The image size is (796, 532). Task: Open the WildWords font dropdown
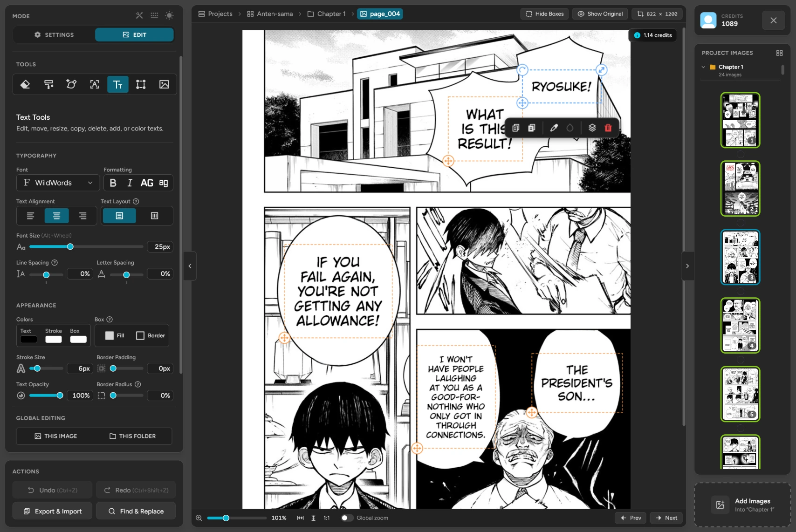[x=58, y=183]
